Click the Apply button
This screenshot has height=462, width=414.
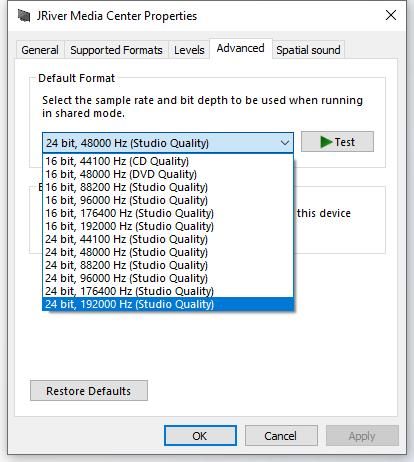pyautogui.click(x=362, y=436)
